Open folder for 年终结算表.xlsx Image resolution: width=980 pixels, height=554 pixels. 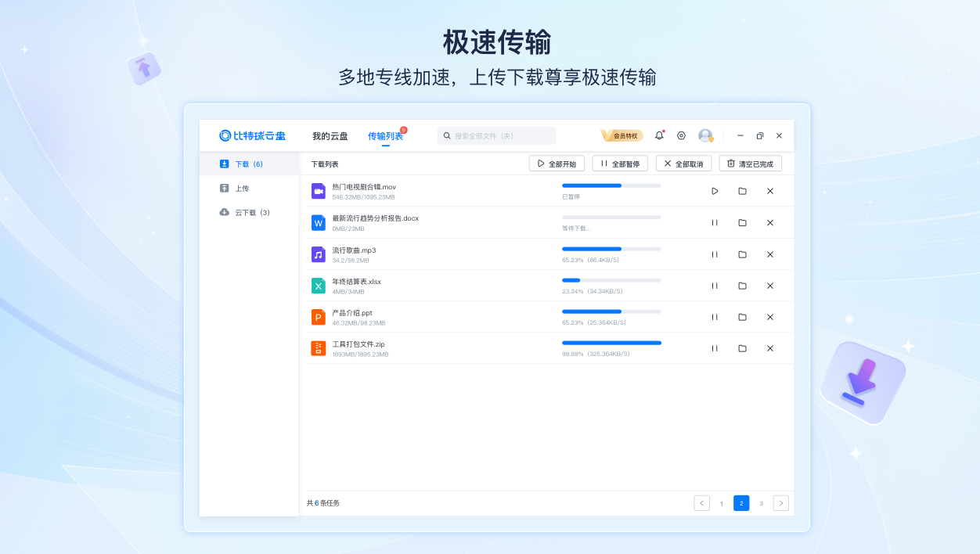742,286
